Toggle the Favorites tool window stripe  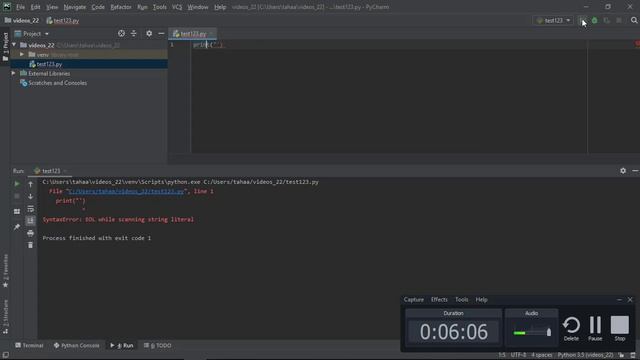tap(5, 271)
